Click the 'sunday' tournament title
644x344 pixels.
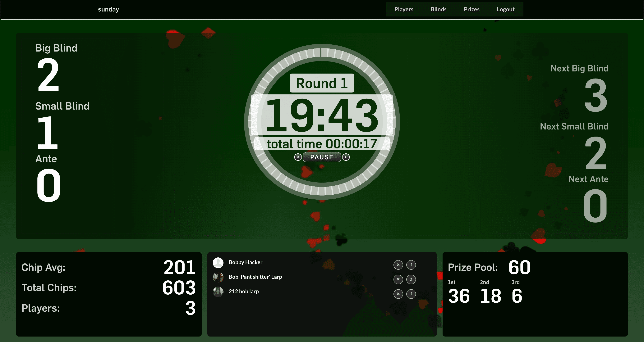click(x=108, y=9)
